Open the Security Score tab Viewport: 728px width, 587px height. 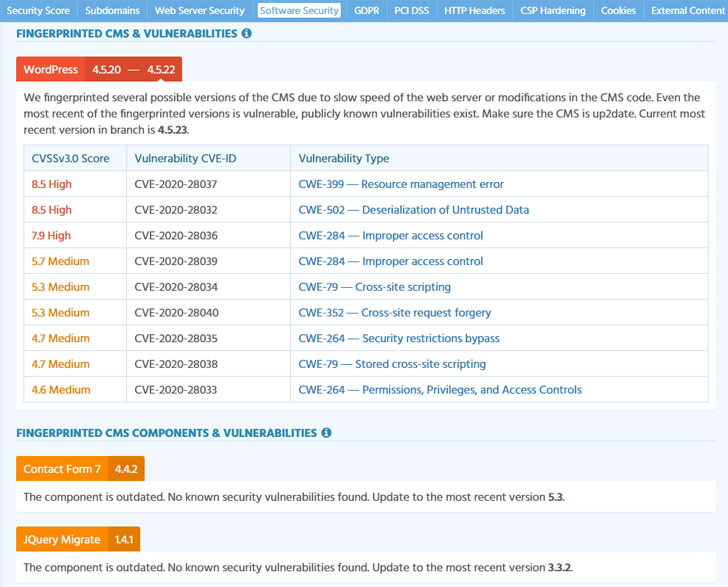[x=38, y=11]
